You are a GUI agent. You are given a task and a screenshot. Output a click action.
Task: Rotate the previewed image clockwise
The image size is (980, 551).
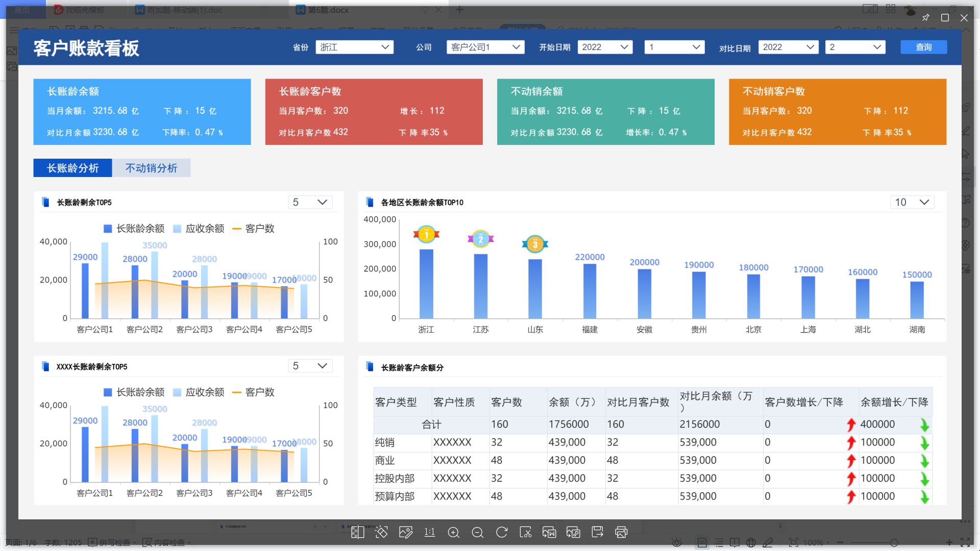[502, 532]
